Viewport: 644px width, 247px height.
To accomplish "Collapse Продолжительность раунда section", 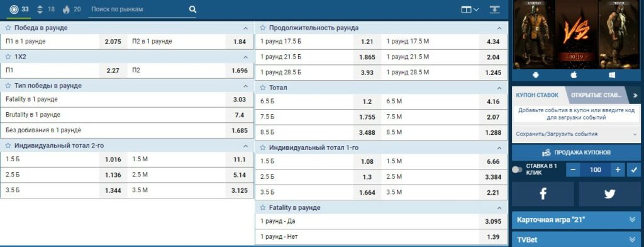I will tap(499, 28).
